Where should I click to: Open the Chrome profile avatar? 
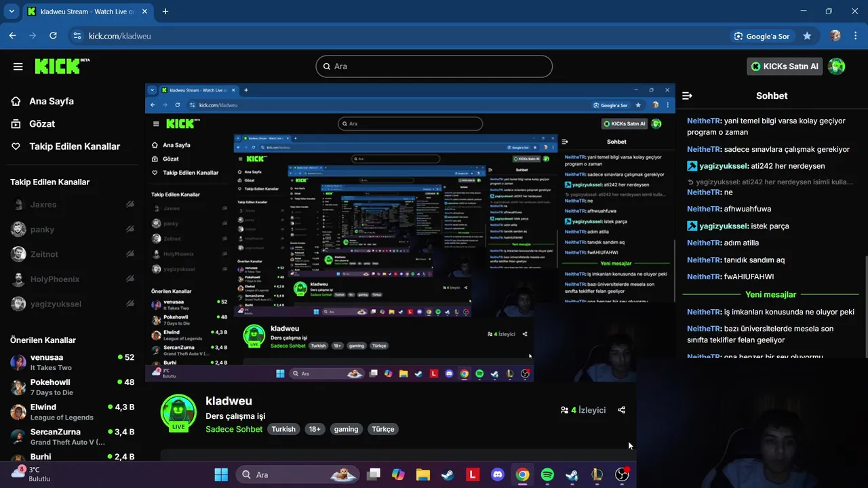click(835, 36)
